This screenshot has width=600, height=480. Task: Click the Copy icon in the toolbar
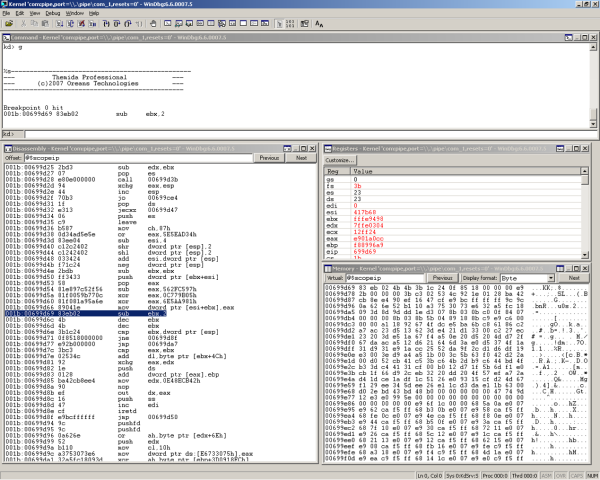[x=34, y=24]
